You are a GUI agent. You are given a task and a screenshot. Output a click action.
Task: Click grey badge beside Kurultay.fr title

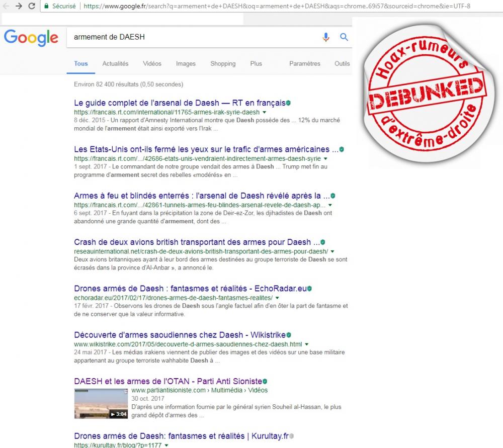click(292, 436)
